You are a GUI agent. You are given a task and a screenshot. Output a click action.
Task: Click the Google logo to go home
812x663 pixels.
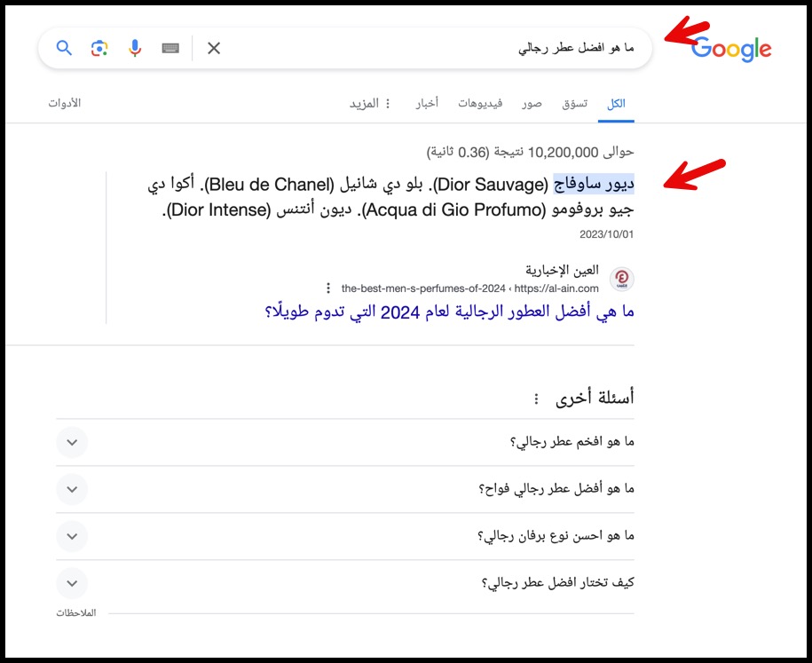coord(733,50)
